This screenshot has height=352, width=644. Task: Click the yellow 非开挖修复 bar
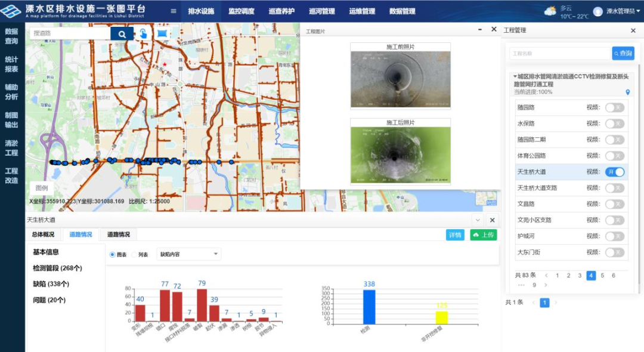[441, 317]
